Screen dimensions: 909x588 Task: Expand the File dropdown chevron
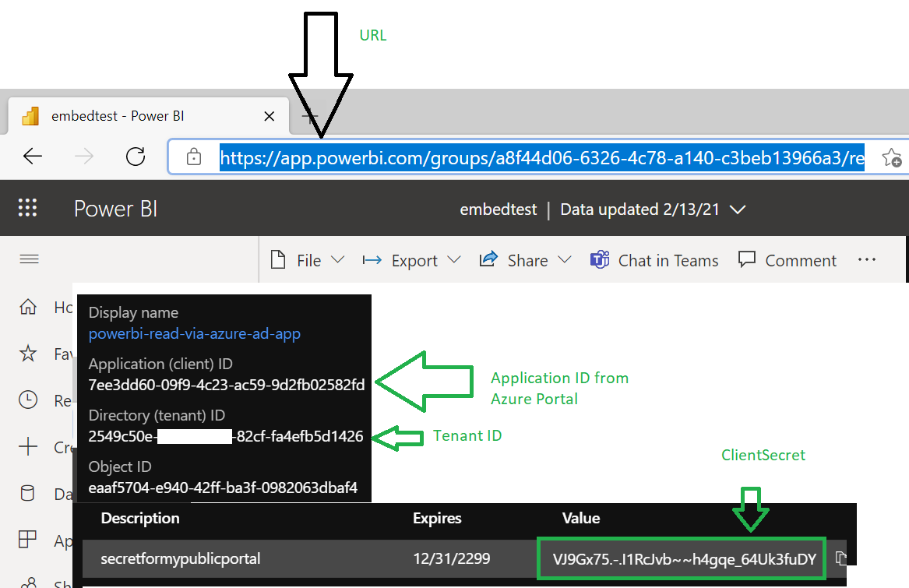click(337, 260)
